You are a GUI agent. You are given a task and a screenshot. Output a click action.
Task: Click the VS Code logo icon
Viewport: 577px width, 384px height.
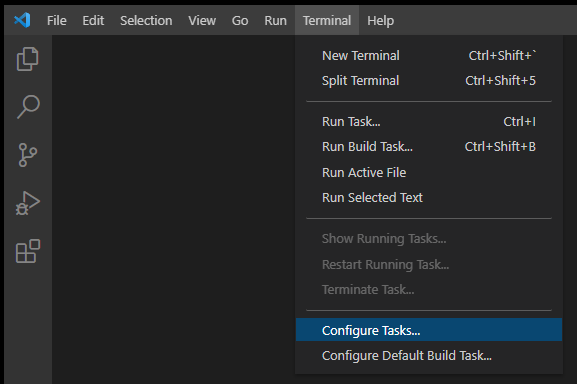click(22, 20)
